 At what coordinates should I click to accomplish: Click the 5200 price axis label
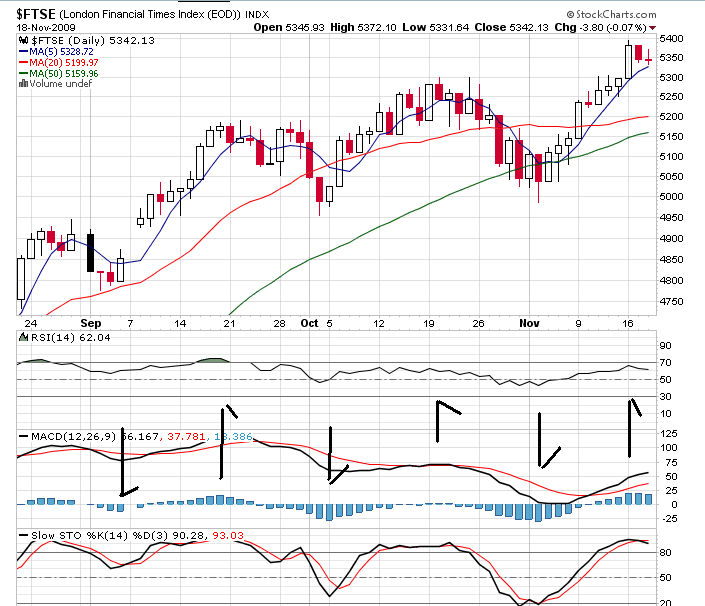pos(671,116)
